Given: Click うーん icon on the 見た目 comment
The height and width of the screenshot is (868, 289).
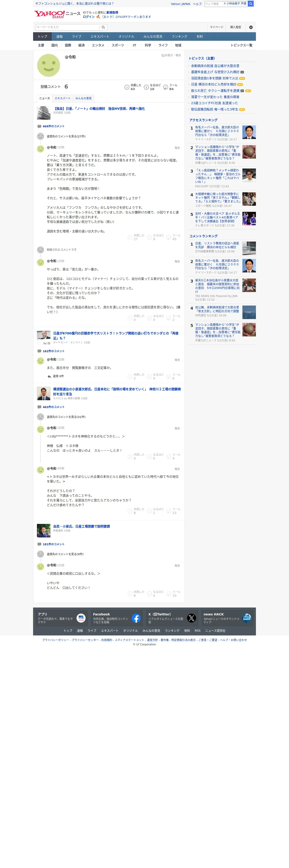Looking at the screenshot, I should pyautogui.click(x=169, y=318).
